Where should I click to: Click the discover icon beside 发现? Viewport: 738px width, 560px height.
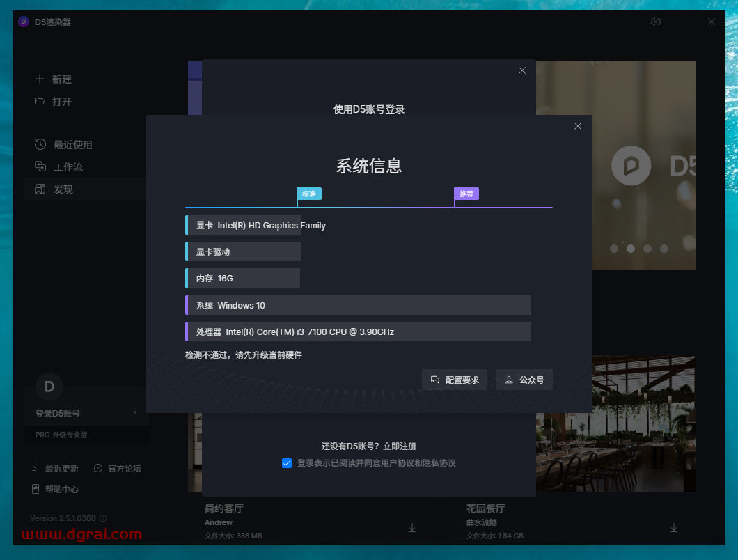[40, 189]
